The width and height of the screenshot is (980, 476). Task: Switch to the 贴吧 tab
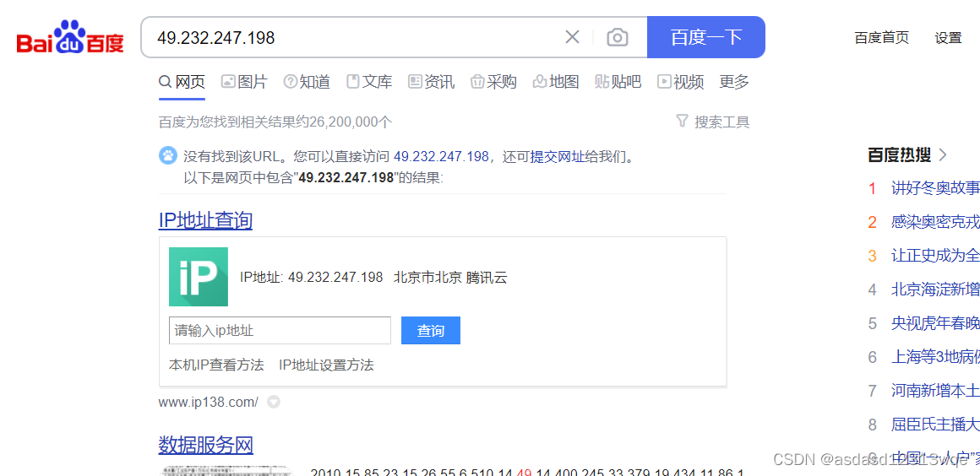618,81
